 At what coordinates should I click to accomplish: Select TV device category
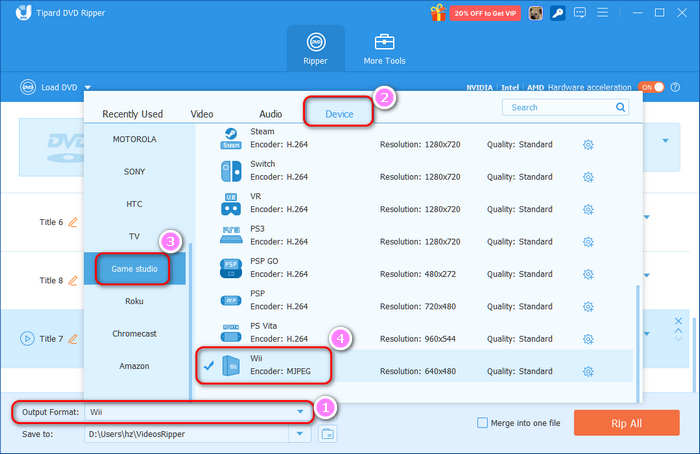coord(134,236)
